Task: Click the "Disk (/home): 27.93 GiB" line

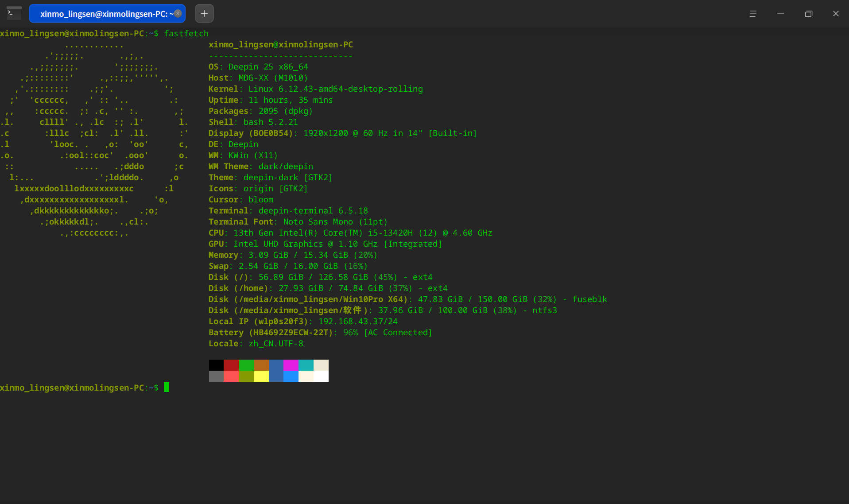Action: [328, 288]
